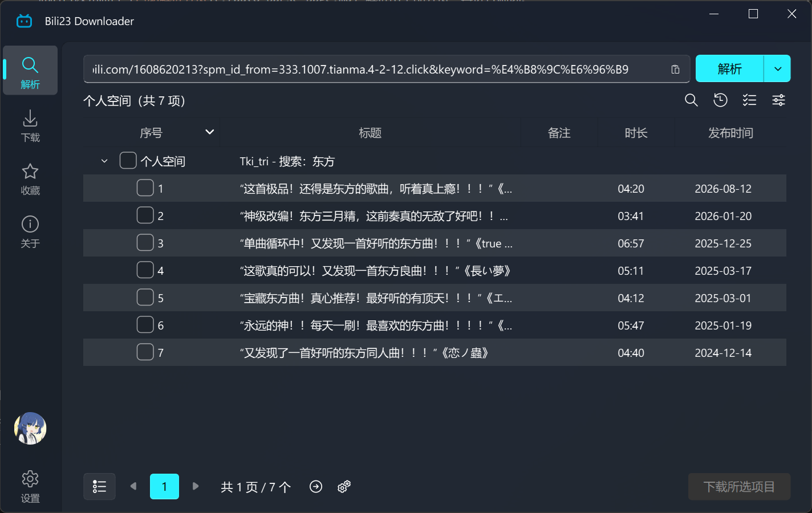Open the parse history clock icon
The height and width of the screenshot is (513, 812).
pyautogui.click(x=720, y=100)
